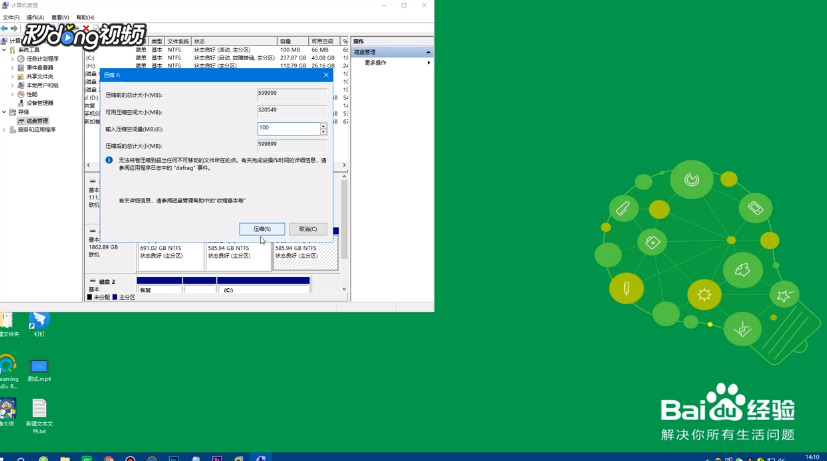827x461 pixels.
Task: Open the 操作(A) menu
Action: point(35,17)
